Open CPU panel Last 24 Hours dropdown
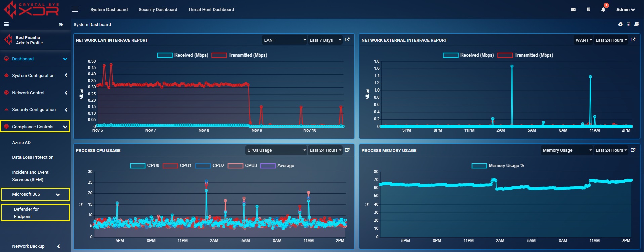The height and width of the screenshot is (252, 644). [325, 150]
